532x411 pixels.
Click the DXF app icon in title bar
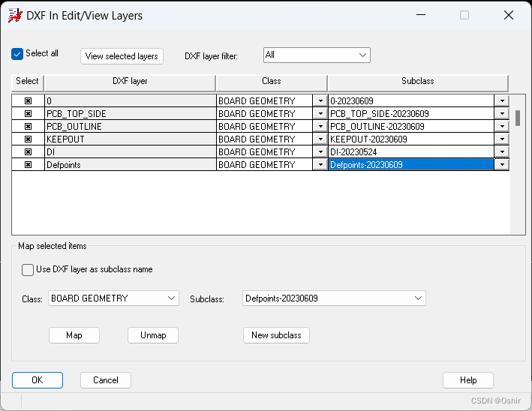(x=14, y=15)
